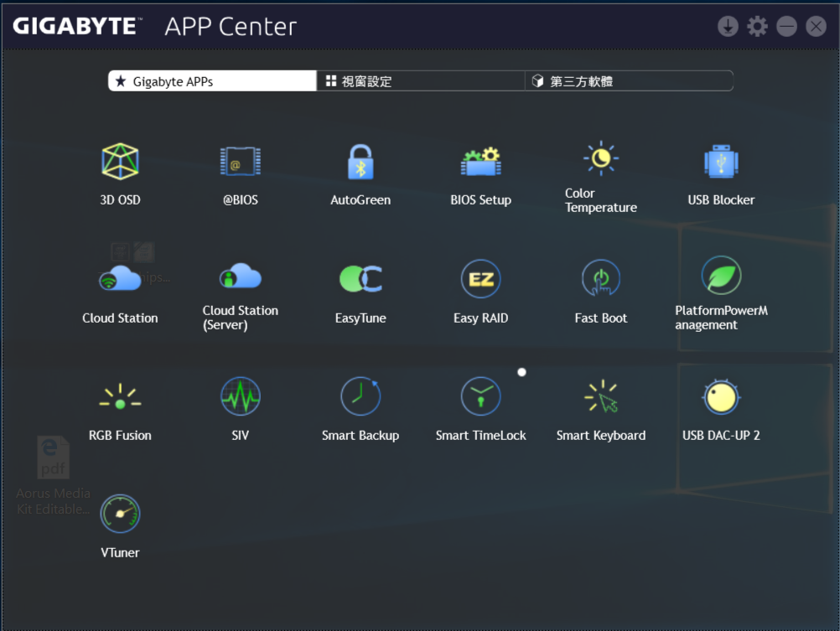Switch to the 第三方軟體 tab

click(x=629, y=81)
